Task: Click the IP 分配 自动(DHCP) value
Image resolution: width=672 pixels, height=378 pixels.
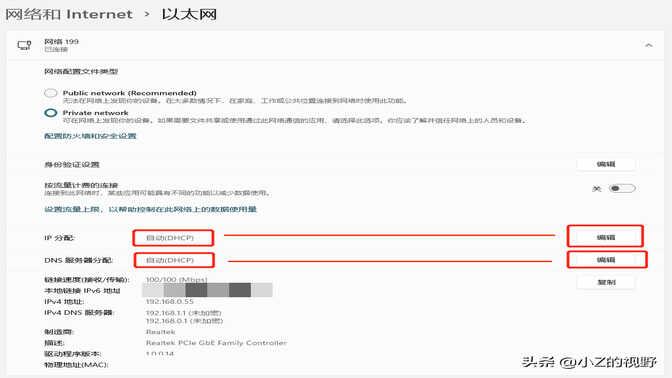Action: click(170, 237)
